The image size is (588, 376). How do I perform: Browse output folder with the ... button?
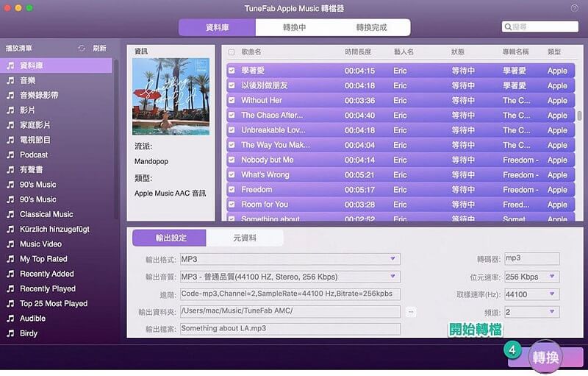click(x=411, y=312)
